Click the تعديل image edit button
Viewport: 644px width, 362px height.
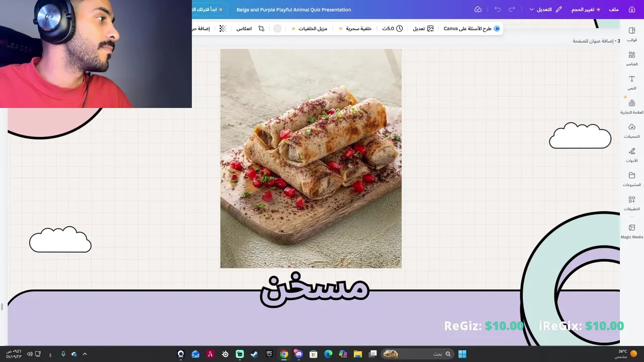tap(423, 29)
